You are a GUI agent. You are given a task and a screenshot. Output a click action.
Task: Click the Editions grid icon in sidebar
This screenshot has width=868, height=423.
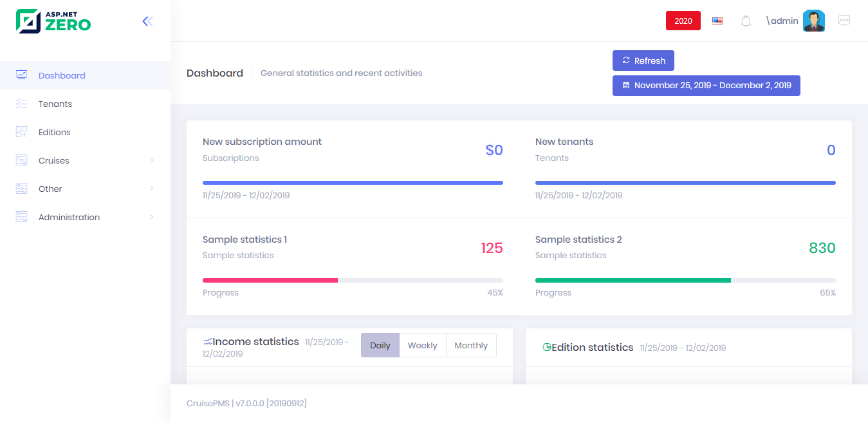[x=22, y=132]
